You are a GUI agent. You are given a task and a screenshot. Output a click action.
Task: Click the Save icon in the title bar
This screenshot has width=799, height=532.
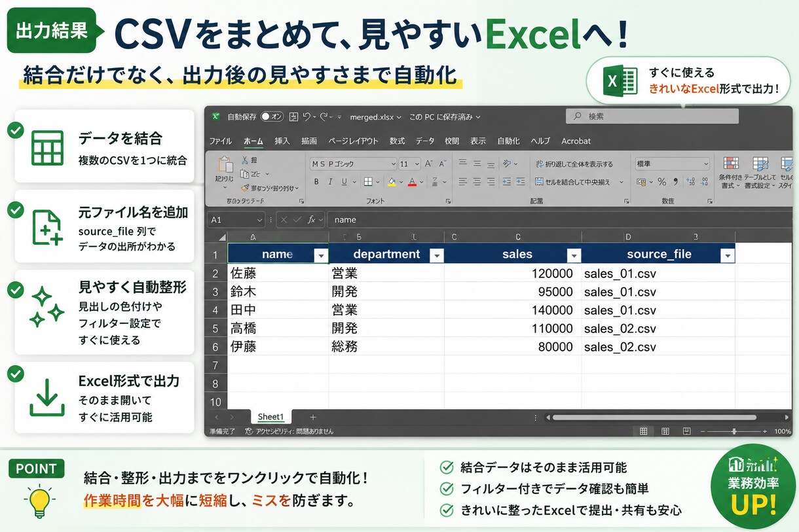(x=294, y=116)
